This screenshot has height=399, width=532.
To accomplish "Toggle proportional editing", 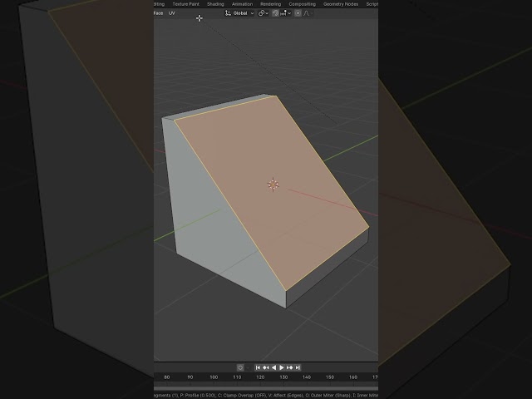I will [298, 13].
